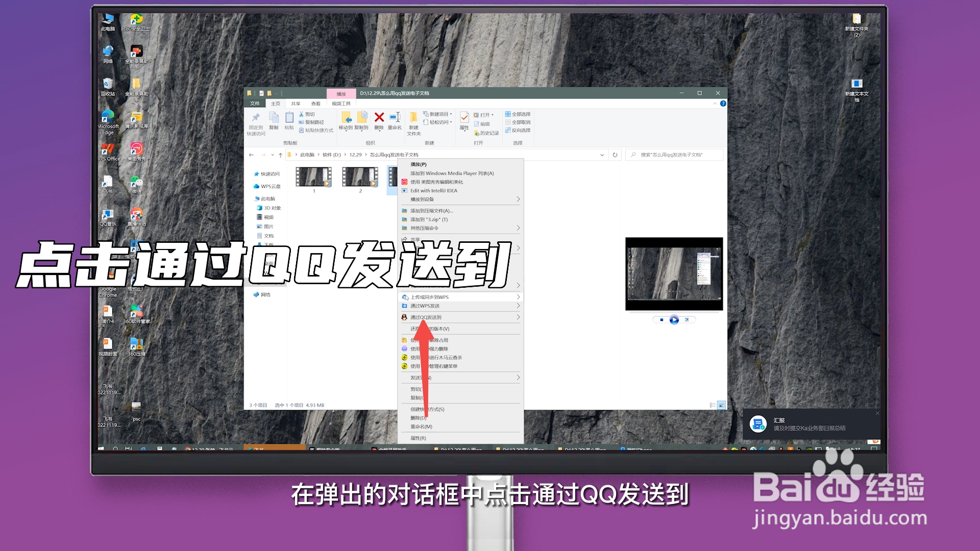Image resolution: width=980 pixels, height=551 pixels.
Task: Click stop button under the preview pane
Action: click(661, 320)
